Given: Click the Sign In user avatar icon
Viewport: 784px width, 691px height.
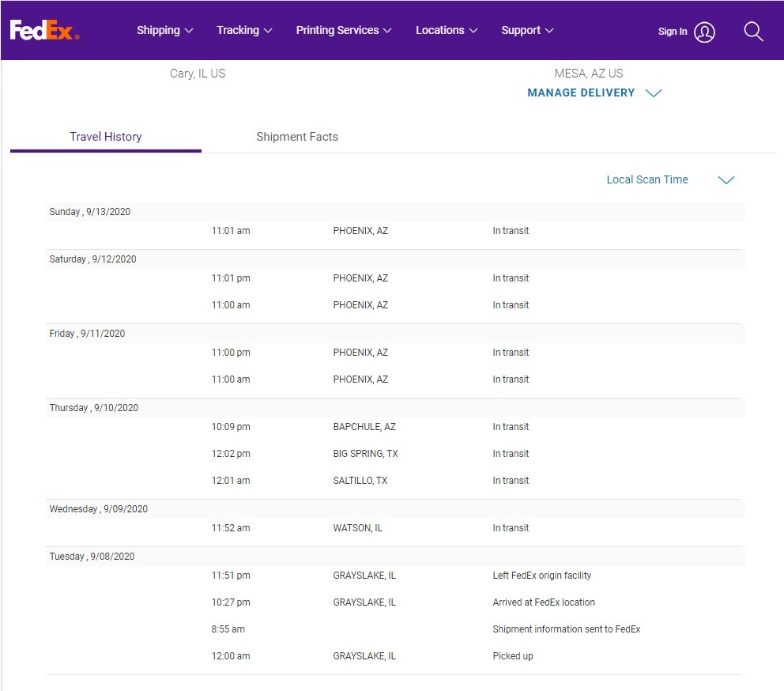Looking at the screenshot, I should [704, 32].
